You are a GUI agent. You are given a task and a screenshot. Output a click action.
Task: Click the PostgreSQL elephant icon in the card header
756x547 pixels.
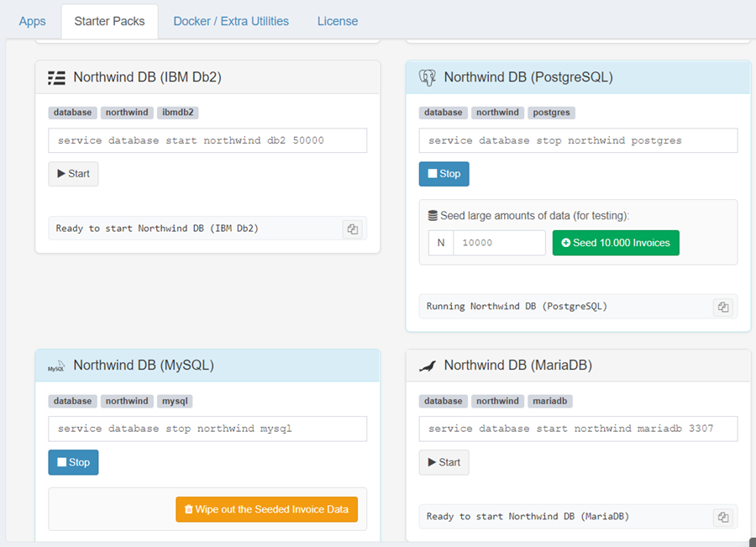[x=427, y=76]
